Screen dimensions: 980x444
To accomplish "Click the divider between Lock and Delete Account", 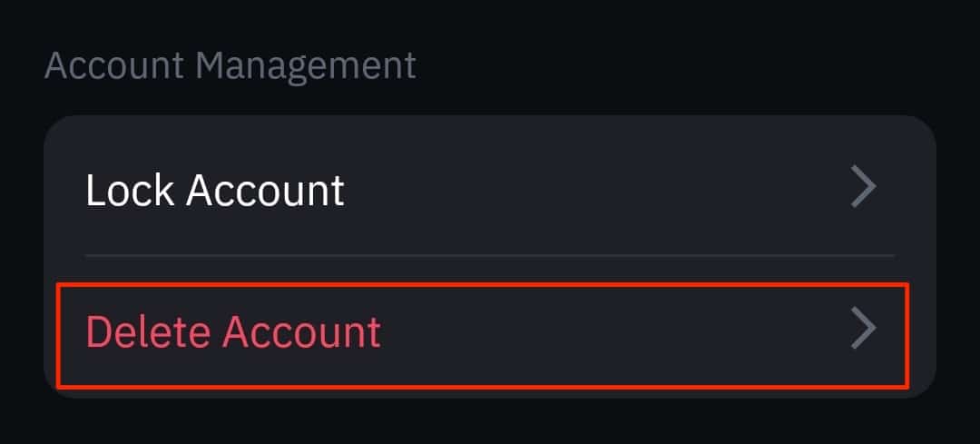I will pos(490,256).
